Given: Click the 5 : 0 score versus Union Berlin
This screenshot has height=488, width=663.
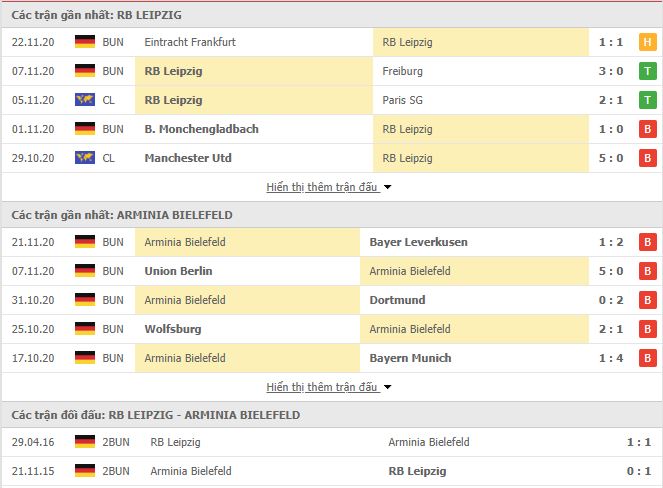Looking at the screenshot, I should coord(611,271).
